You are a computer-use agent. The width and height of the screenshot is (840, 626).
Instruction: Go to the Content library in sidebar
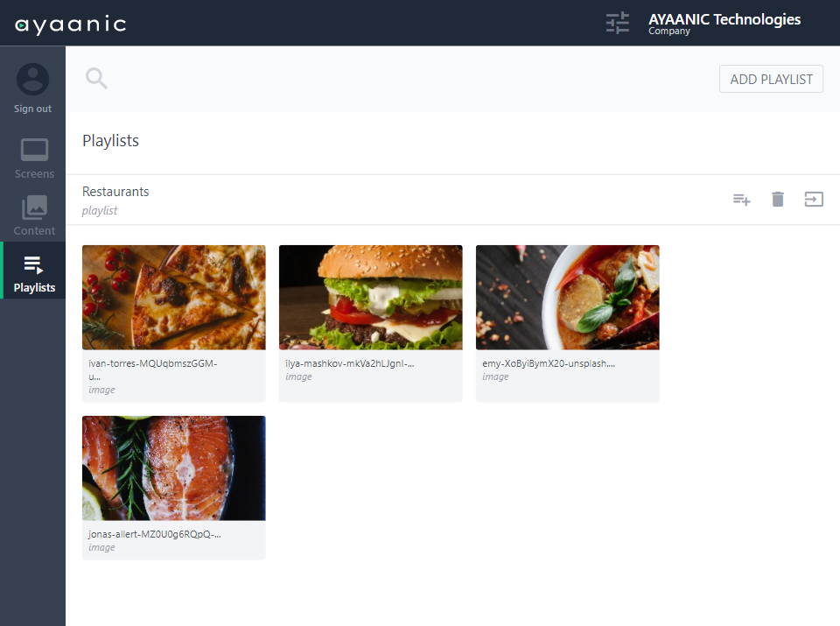(34, 215)
